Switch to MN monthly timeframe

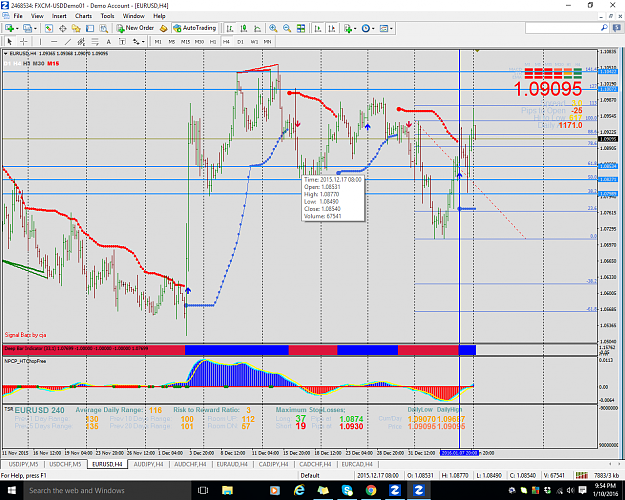click(267, 41)
